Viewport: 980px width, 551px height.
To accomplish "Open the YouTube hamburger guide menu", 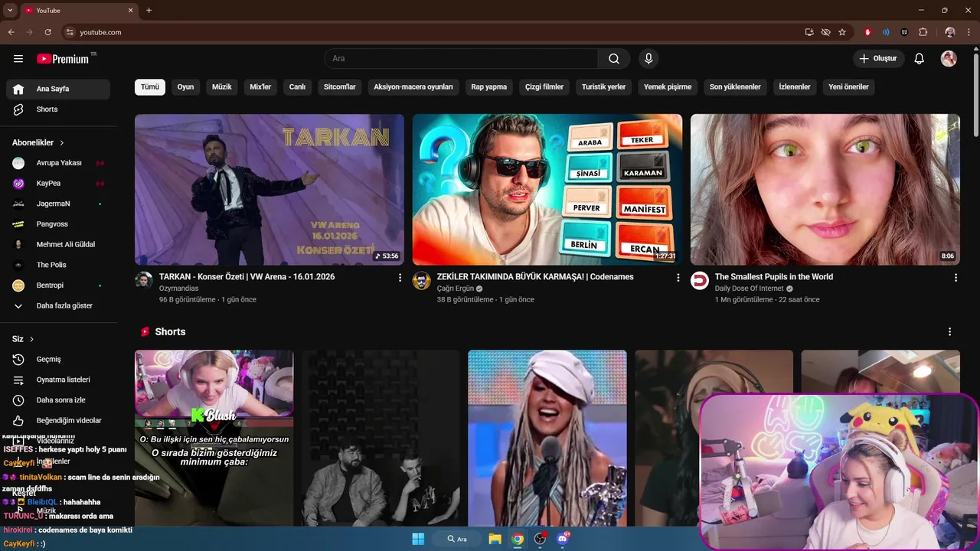I will point(18,59).
